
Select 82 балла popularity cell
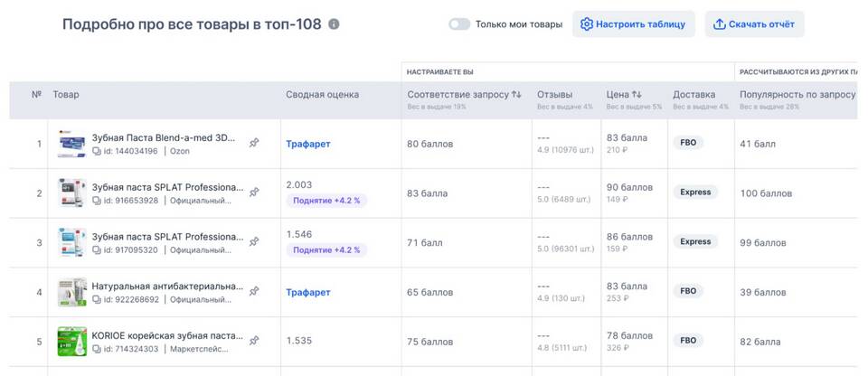click(760, 342)
